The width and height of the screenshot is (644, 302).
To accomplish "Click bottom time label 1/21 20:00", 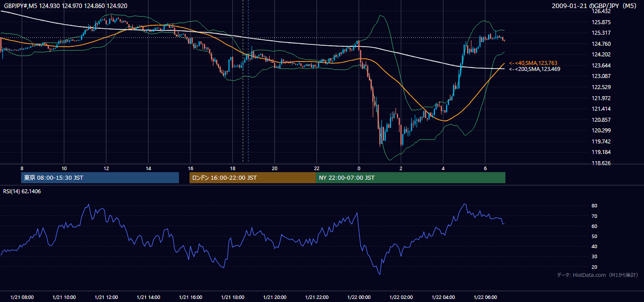I will (x=275, y=297).
